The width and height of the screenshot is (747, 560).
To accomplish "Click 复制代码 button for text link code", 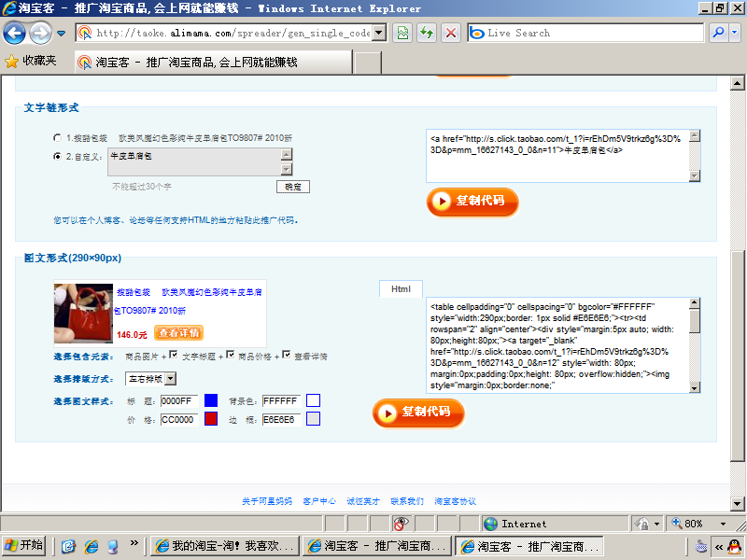I will pyautogui.click(x=472, y=202).
